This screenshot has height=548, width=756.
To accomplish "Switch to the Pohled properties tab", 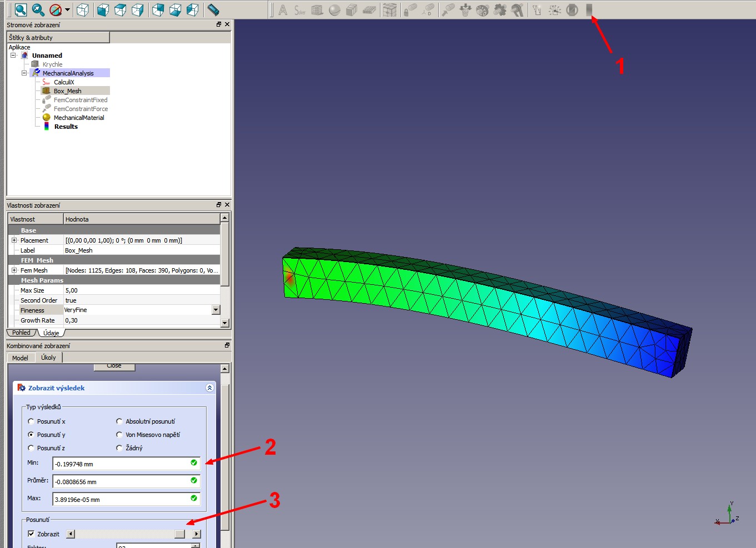I will point(21,333).
